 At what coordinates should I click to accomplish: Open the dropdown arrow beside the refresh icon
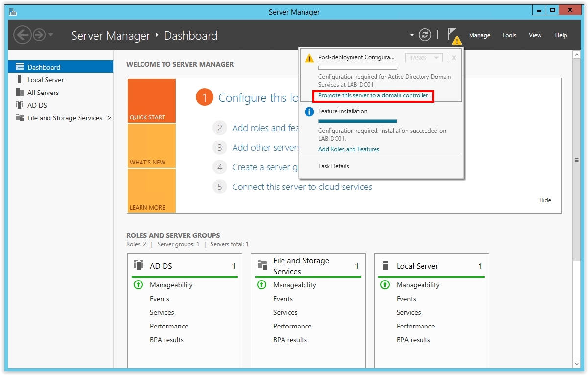[x=412, y=35]
